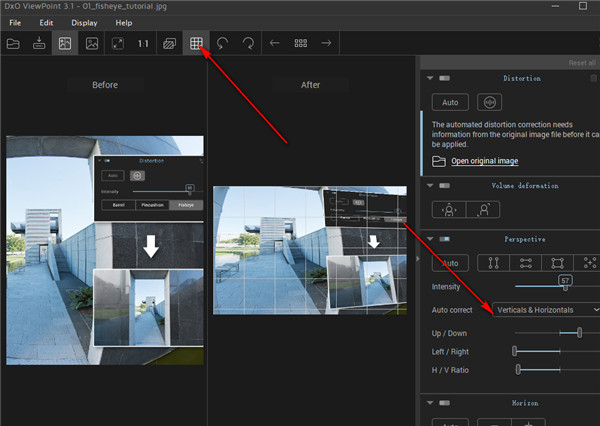600x426 pixels.
Task: Collapse the Horizon panel
Action: 430,402
